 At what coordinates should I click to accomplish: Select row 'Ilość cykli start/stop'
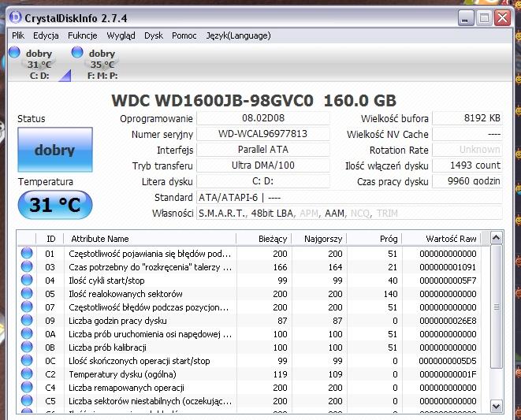(252, 281)
